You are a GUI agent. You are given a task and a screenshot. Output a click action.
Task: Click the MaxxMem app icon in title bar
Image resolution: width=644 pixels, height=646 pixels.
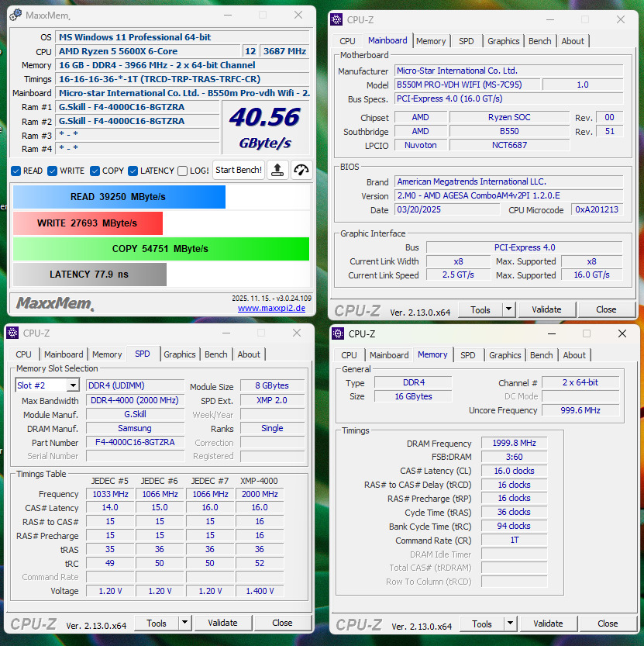(x=15, y=16)
